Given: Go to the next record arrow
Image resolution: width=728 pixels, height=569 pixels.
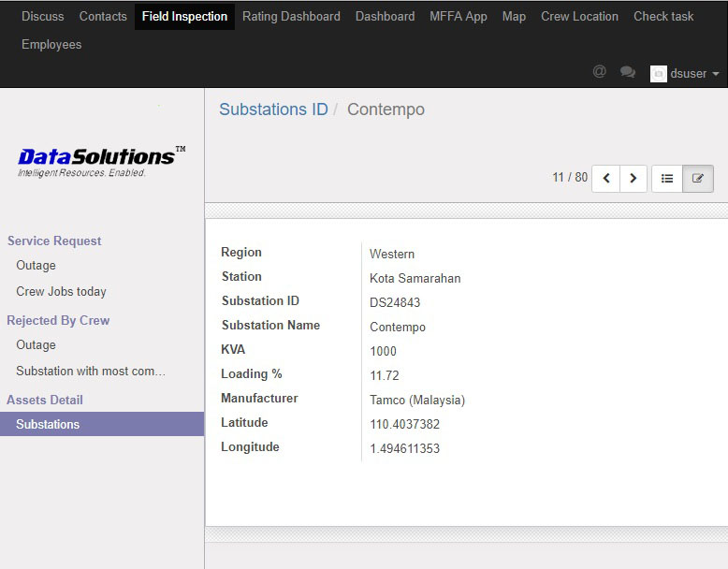Looking at the screenshot, I should (633, 178).
